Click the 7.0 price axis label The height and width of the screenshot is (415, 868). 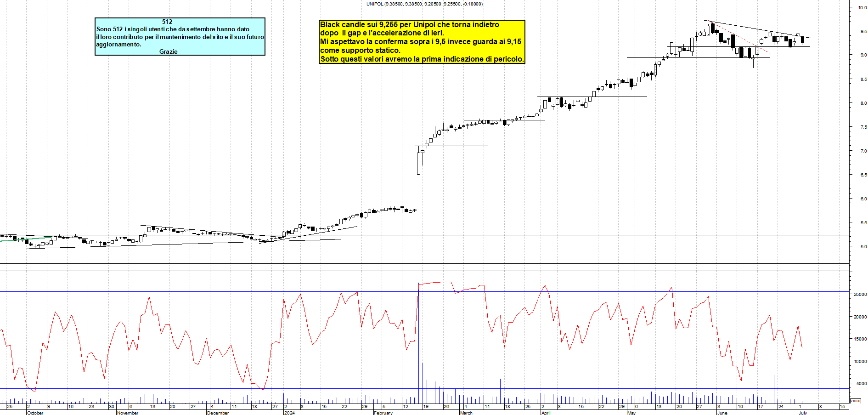[x=863, y=151]
